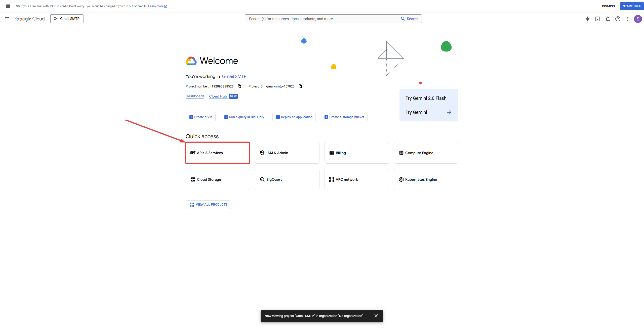Open the help question mark icon
This screenshot has width=644, height=328.
(618, 19)
